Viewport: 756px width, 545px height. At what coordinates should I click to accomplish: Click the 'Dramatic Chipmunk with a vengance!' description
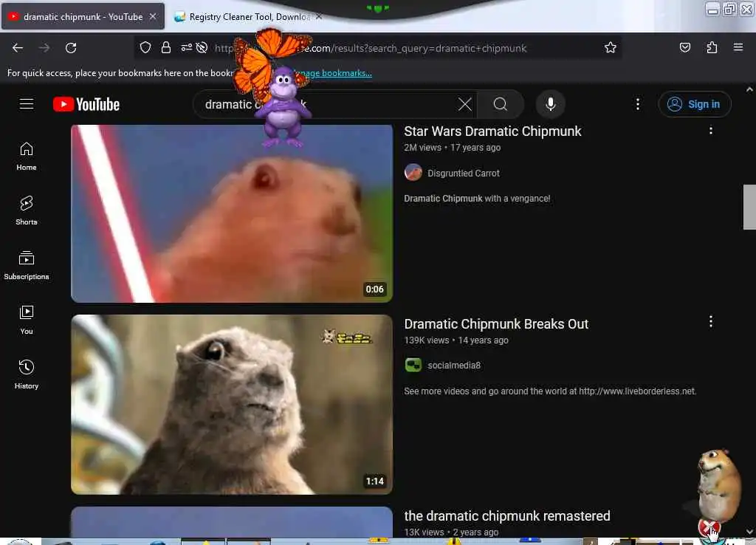tap(477, 199)
